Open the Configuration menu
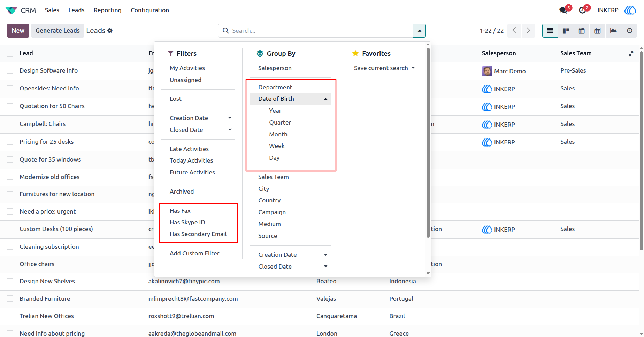The image size is (644, 337). click(150, 10)
